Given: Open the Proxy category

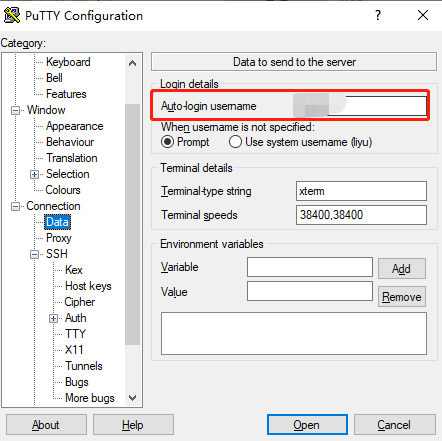Looking at the screenshot, I should pyautogui.click(x=59, y=238).
